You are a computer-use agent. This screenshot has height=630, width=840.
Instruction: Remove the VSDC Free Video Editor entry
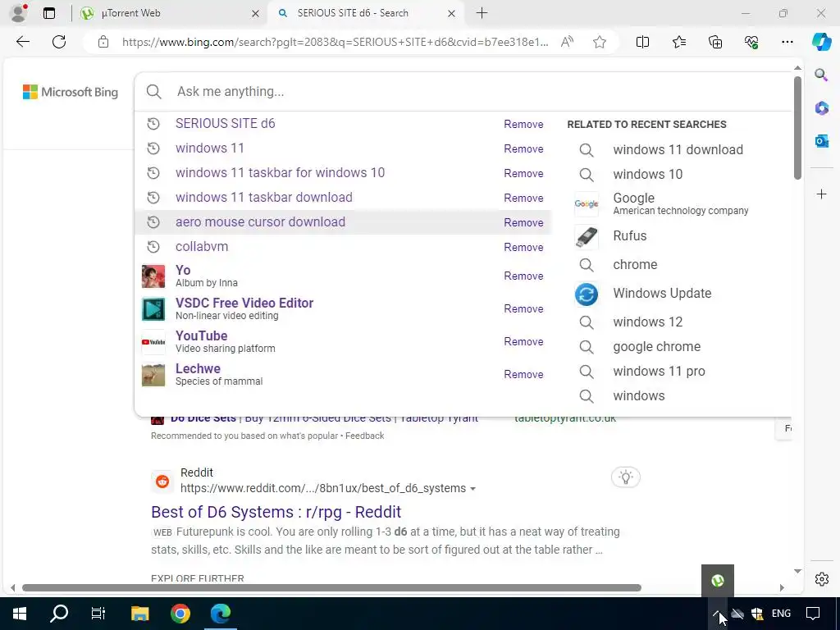click(x=523, y=309)
